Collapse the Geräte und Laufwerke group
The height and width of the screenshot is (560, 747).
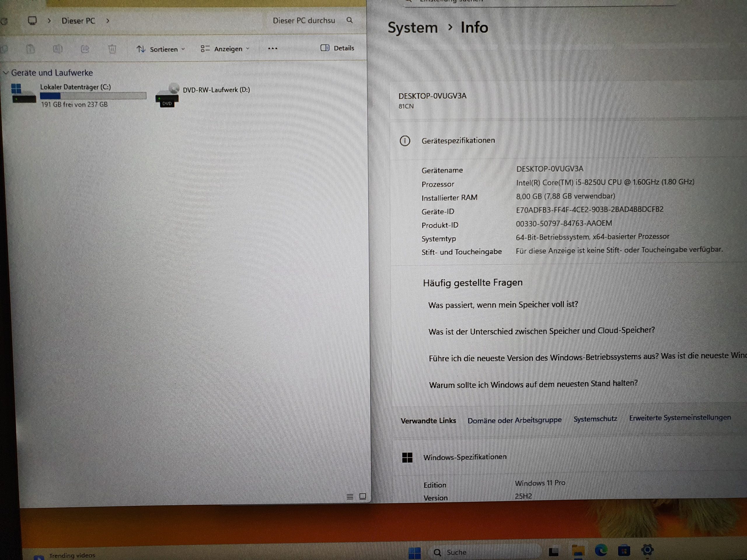tap(6, 73)
